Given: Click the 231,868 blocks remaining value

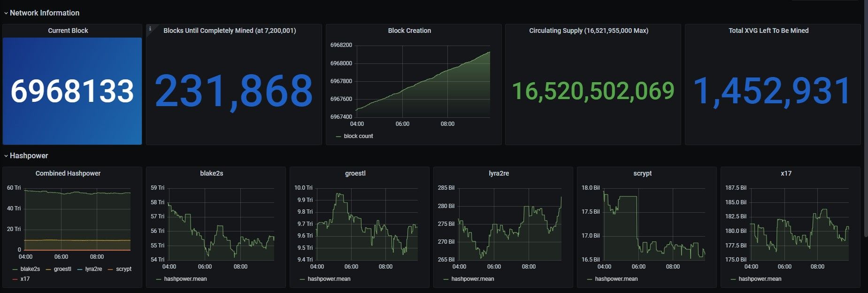Looking at the screenshot, I should tap(234, 91).
